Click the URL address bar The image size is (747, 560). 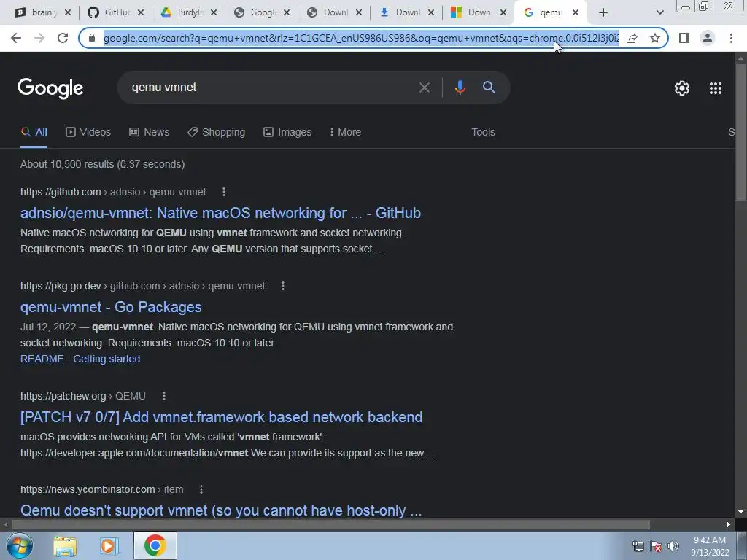(x=360, y=38)
